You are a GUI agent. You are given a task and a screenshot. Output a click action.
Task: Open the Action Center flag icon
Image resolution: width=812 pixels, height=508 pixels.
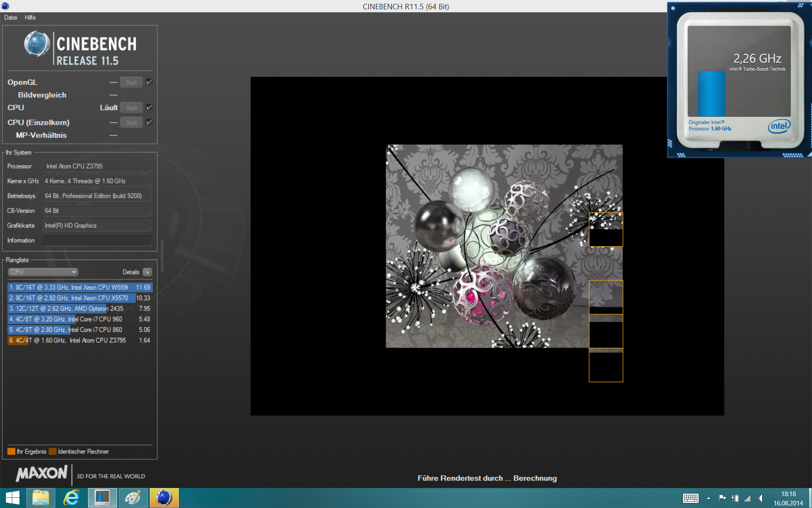tap(722, 498)
